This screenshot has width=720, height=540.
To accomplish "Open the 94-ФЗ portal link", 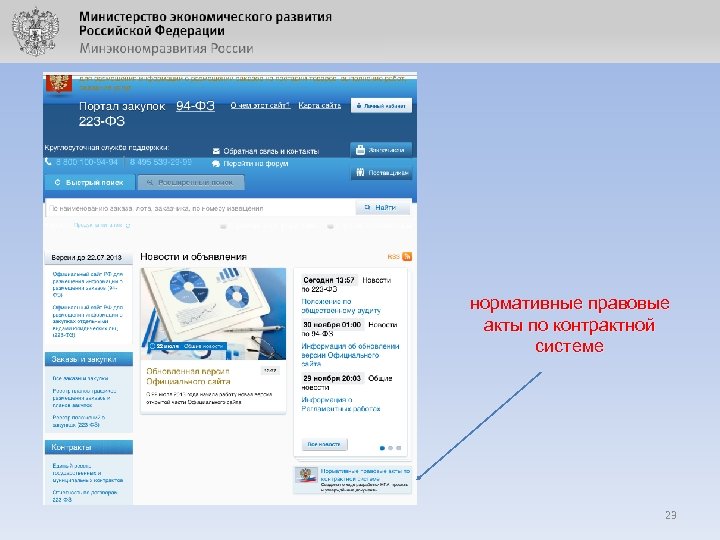I will tap(196, 106).
